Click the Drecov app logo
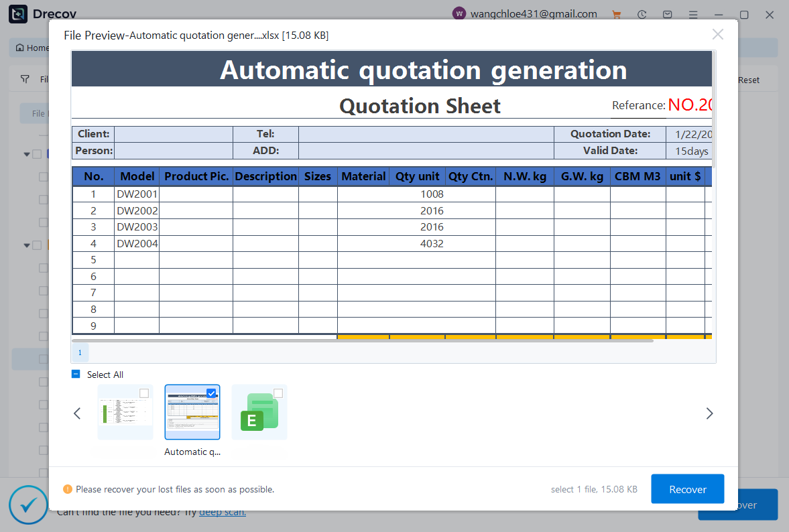The height and width of the screenshot is (532, 789). (x=18, y=14)
